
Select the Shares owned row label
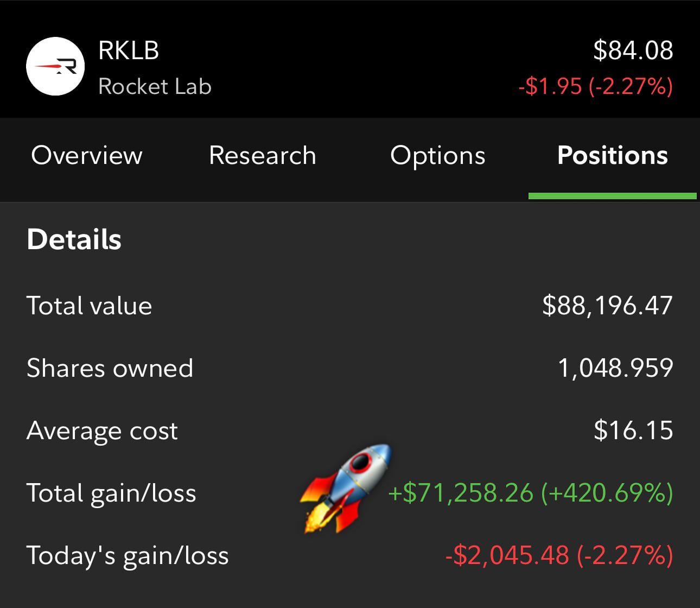110,368
